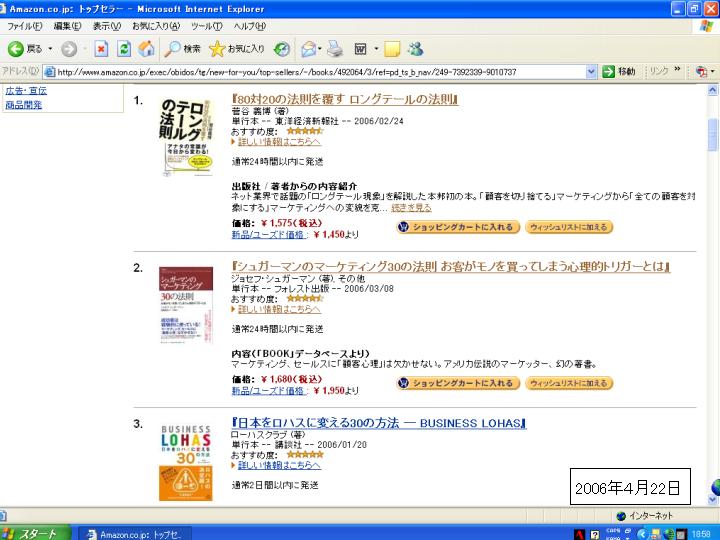Expand the リンク links chevron
This screenshot has width=720, height=540.
(677, 69)
